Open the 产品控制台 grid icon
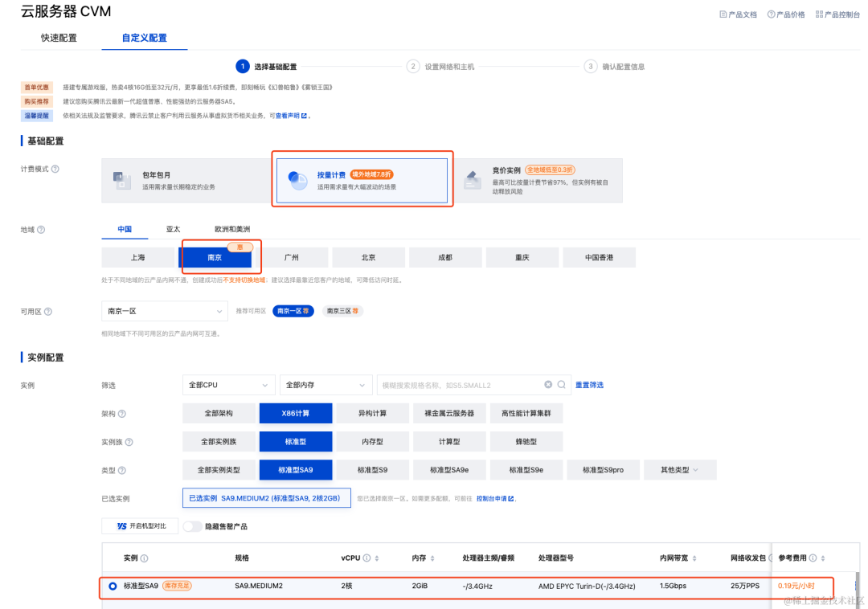This screenshot has height=609, width=868. coord(819,14)
